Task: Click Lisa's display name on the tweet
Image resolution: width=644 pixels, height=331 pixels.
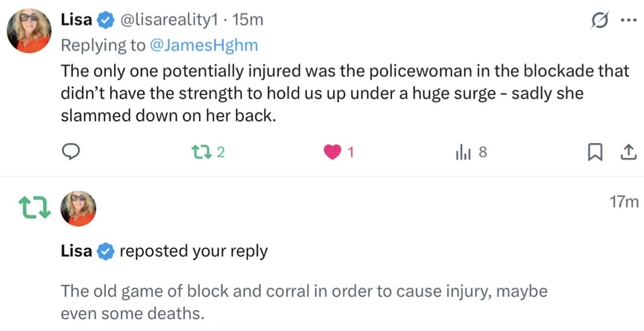Action: point(76,19)
